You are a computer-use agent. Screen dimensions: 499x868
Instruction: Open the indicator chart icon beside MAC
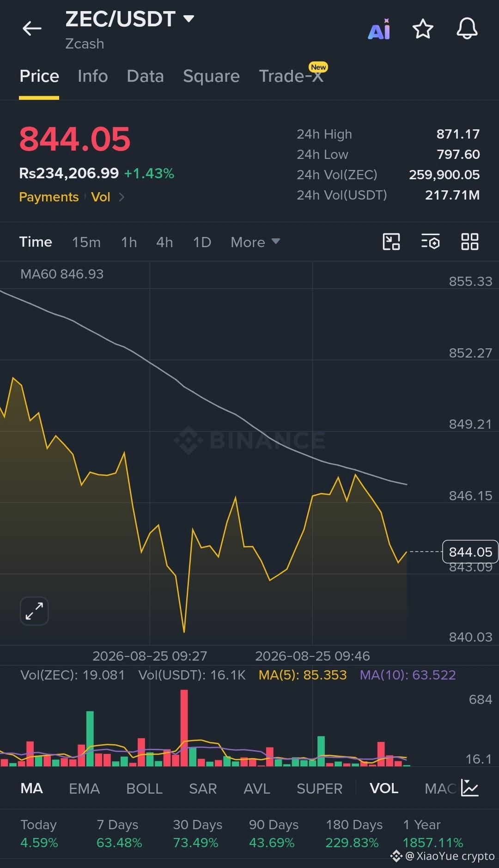(470, 788)
